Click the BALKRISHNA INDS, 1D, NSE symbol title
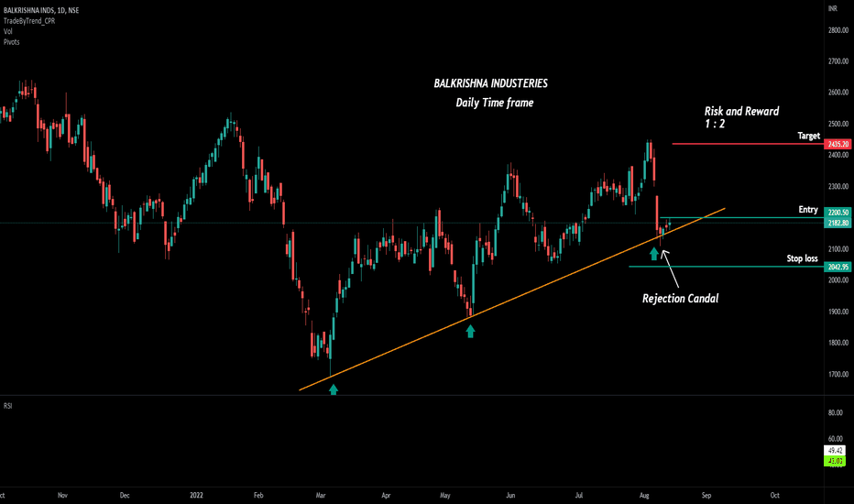 pyautogui.click(x=41, y=10)
